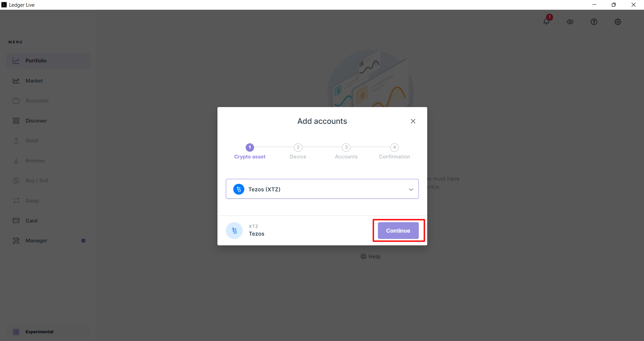Open the notifications bell icon

coord(546,21)
